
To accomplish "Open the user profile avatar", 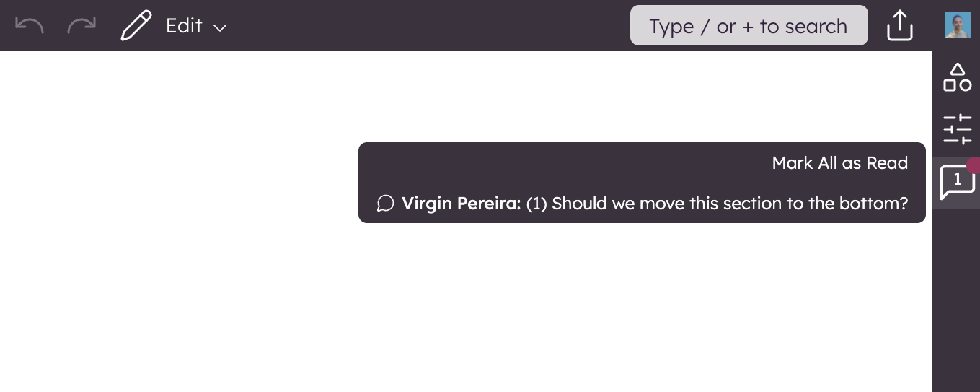I will 958,26.
